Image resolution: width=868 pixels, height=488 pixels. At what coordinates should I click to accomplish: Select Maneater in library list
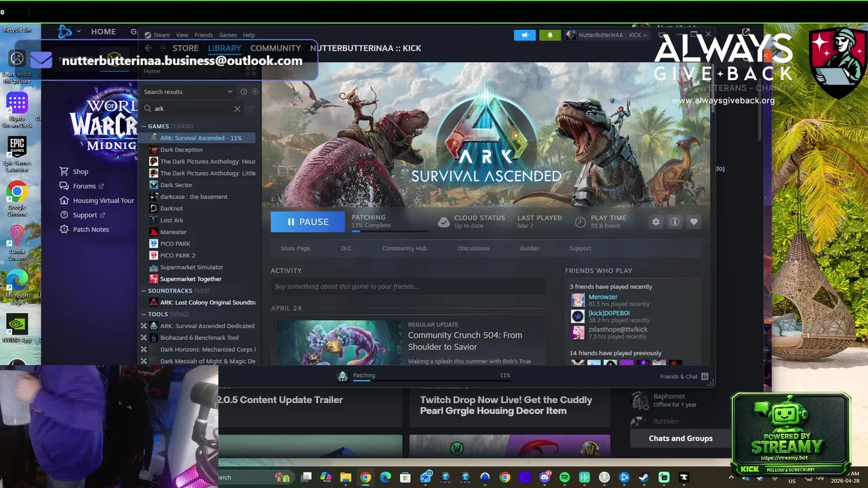click(x=173, y=232)
